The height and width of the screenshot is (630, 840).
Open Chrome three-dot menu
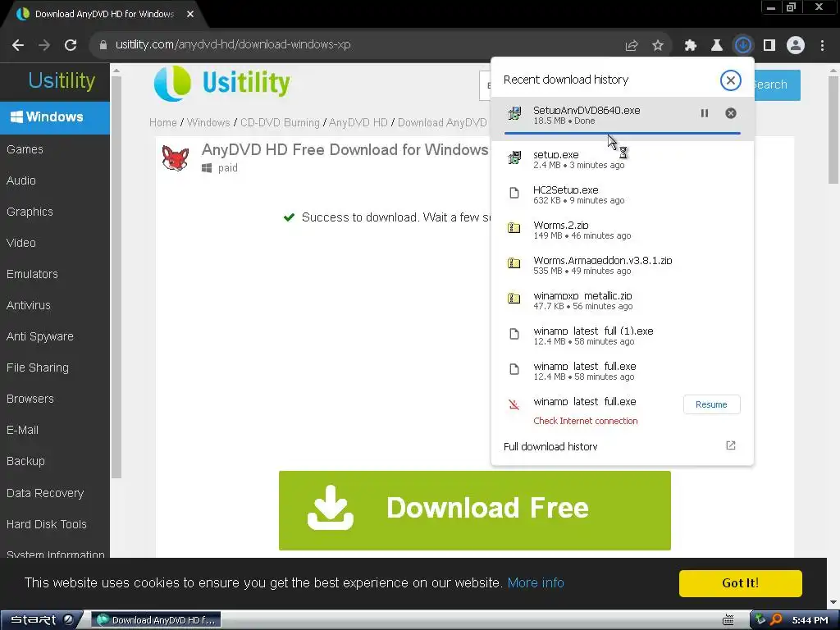(822, 46)
